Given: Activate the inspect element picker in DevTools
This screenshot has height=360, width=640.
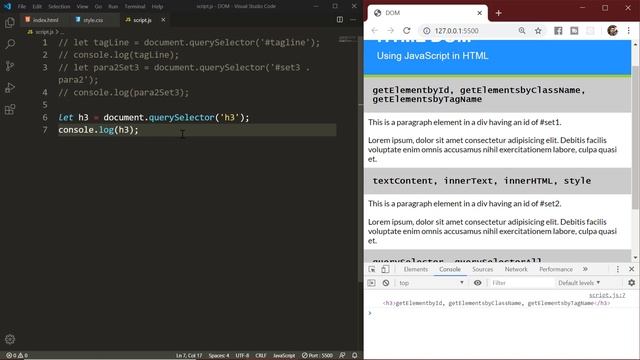Looking at the screenshot, I should [371, 269].
